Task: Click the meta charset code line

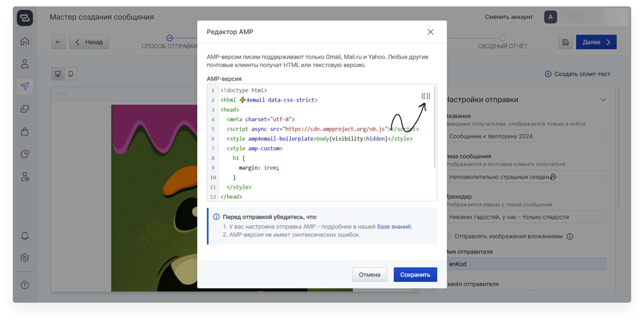Action: point(261,119)
